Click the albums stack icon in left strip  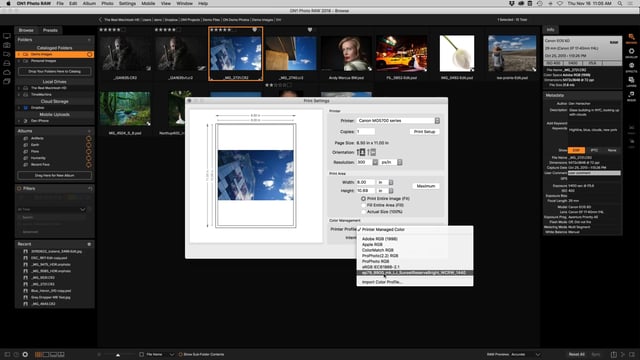[x=7, y=81]
